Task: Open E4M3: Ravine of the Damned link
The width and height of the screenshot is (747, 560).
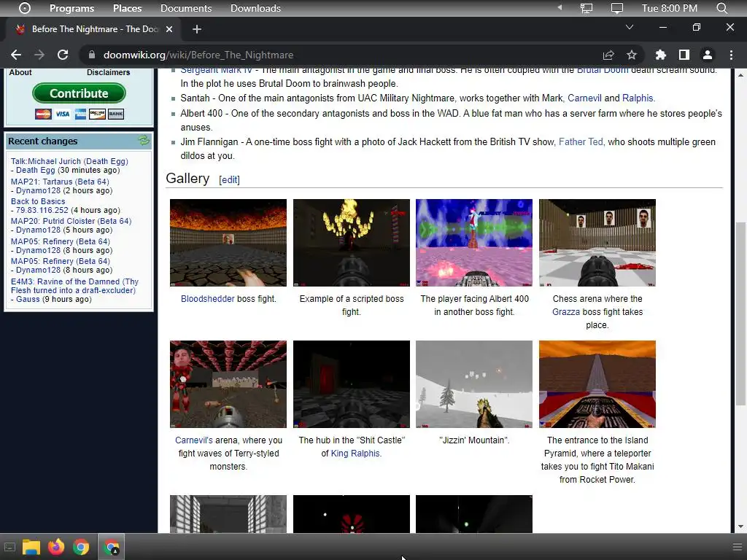Action: pos(75,286)
